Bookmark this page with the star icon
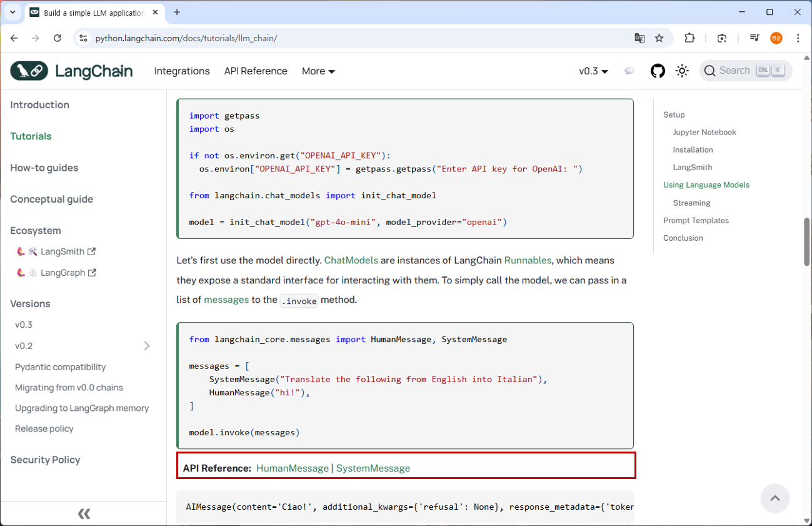This screenshot has height=526, width=812. (659, 38)
